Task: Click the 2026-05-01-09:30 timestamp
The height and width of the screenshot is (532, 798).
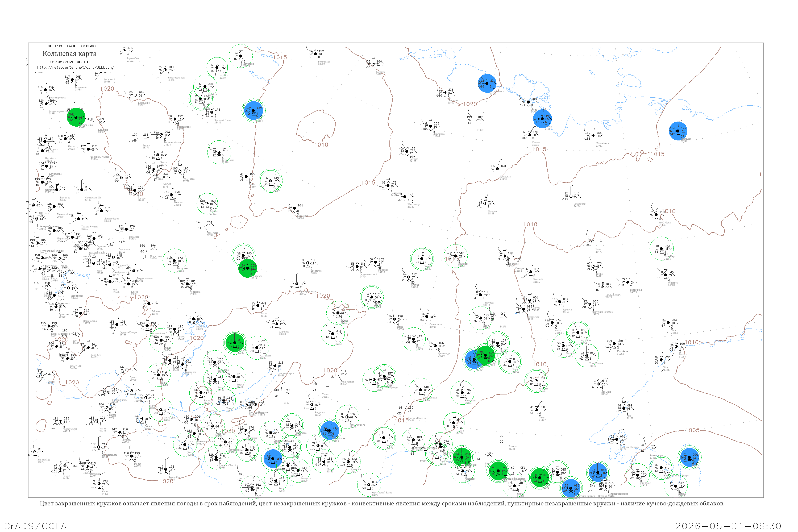Action: pyautogui.click(x=728, y=526)
